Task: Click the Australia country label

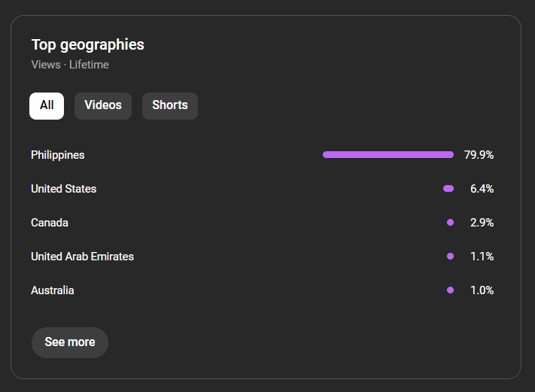Action: pyautogui.click(x=53, y=290)
